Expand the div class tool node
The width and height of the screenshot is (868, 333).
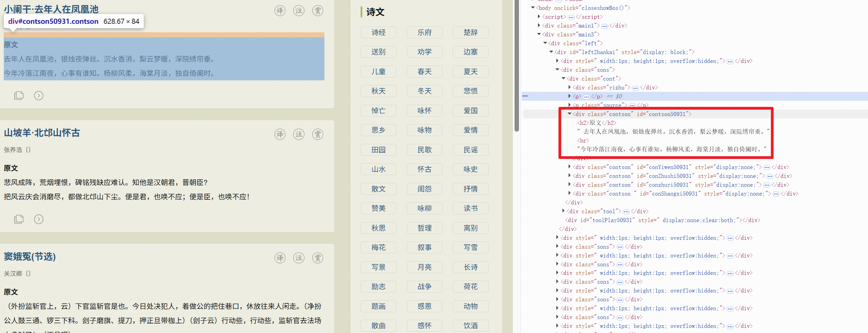563,211
